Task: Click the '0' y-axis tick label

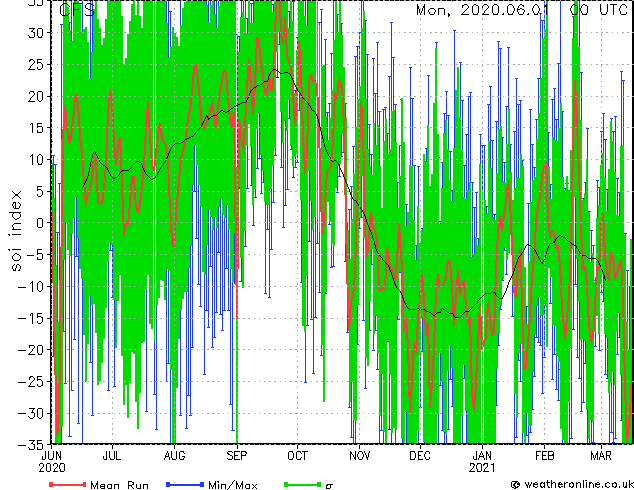Action: point(40,223)
